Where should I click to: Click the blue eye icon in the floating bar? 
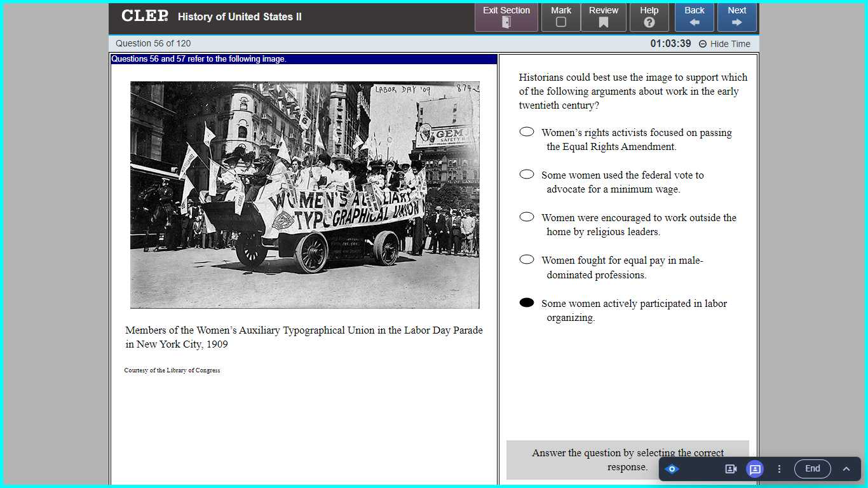pyautogui.click(x=672, y=469)
